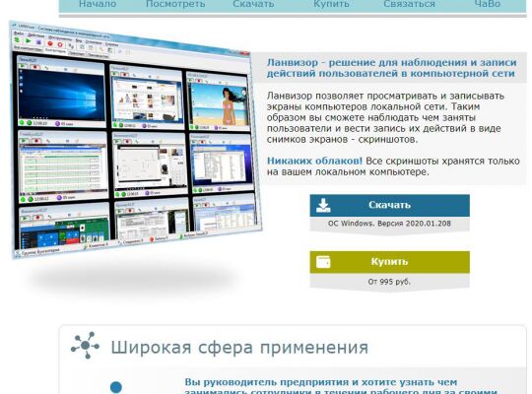The height and width of the screenshot is (394, 532).
Task: Click the Lanvisor application screenshot image
Action: tap(136, 139)
